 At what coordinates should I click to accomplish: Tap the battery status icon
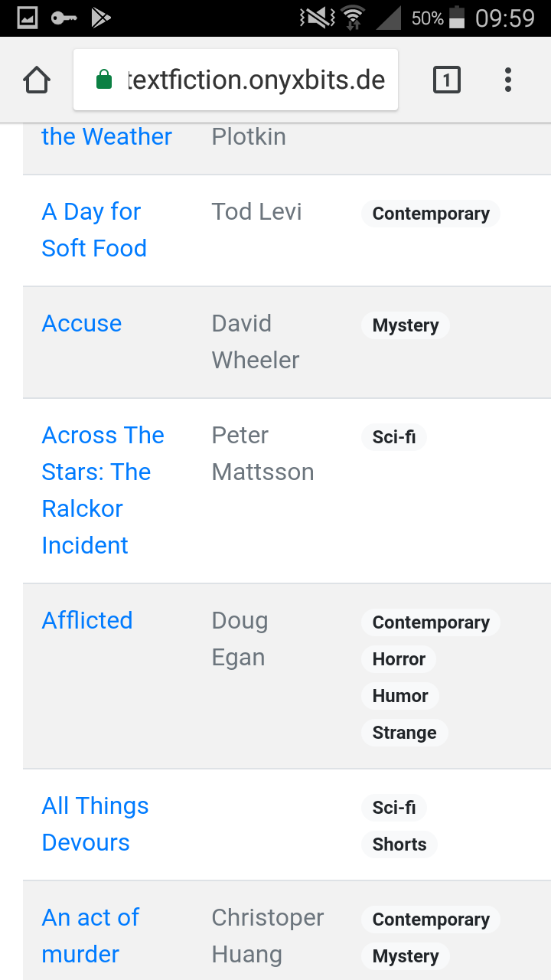click(x=457, y=18)
